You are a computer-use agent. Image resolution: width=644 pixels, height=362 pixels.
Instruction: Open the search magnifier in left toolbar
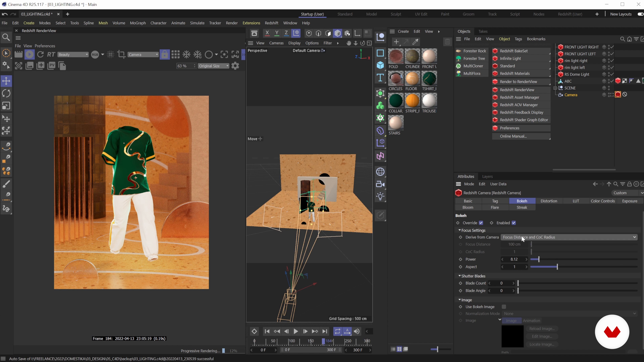click(x=6, y=38)
